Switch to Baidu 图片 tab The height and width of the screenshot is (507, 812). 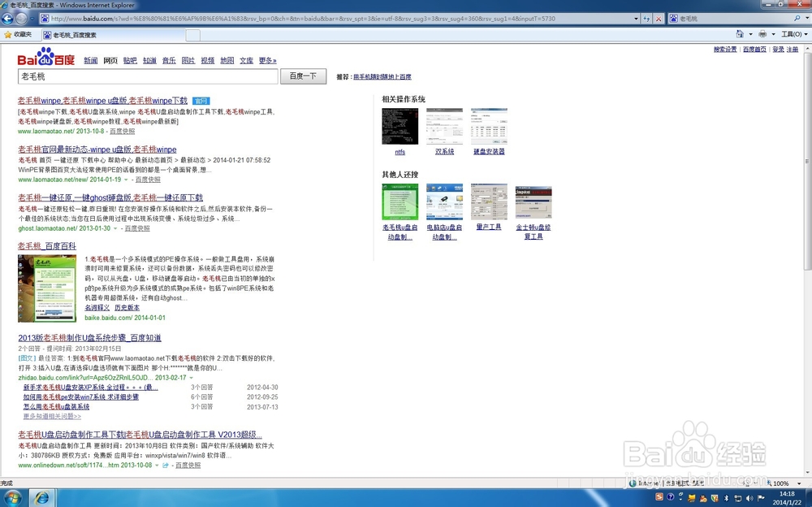tap(188, 61)
